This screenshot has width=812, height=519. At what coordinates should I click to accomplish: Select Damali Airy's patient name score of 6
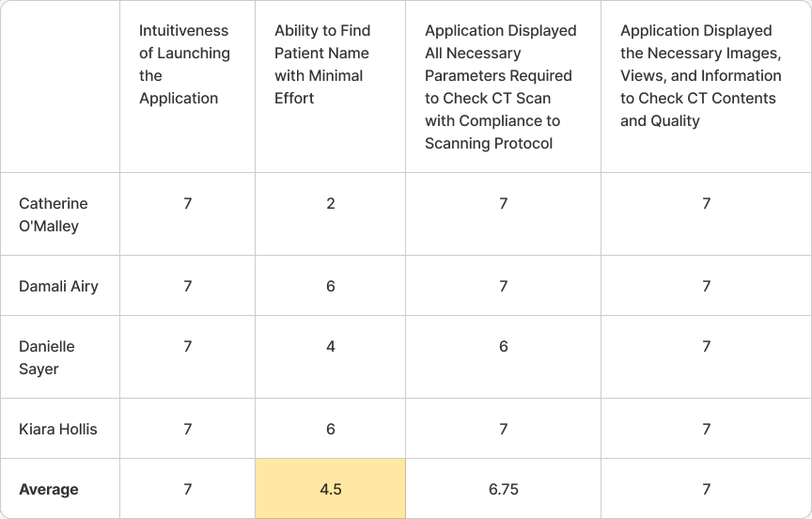331,286
